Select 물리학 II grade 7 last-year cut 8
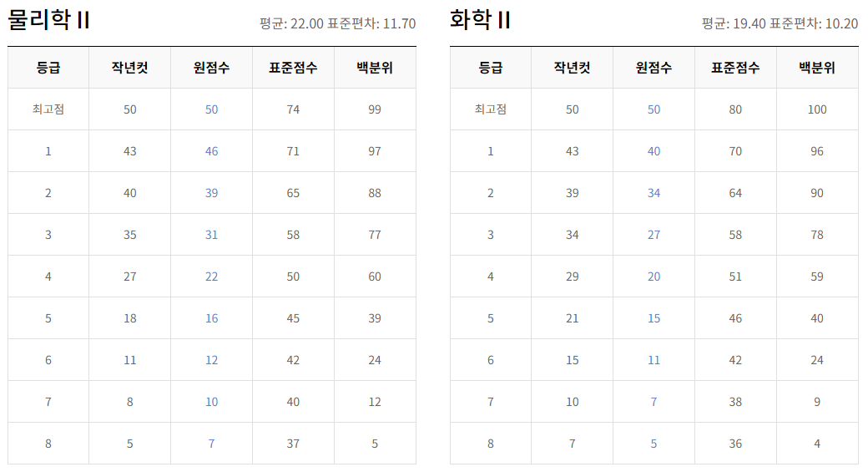This screenshot has width=868, height=472. (x=130, y=402)
